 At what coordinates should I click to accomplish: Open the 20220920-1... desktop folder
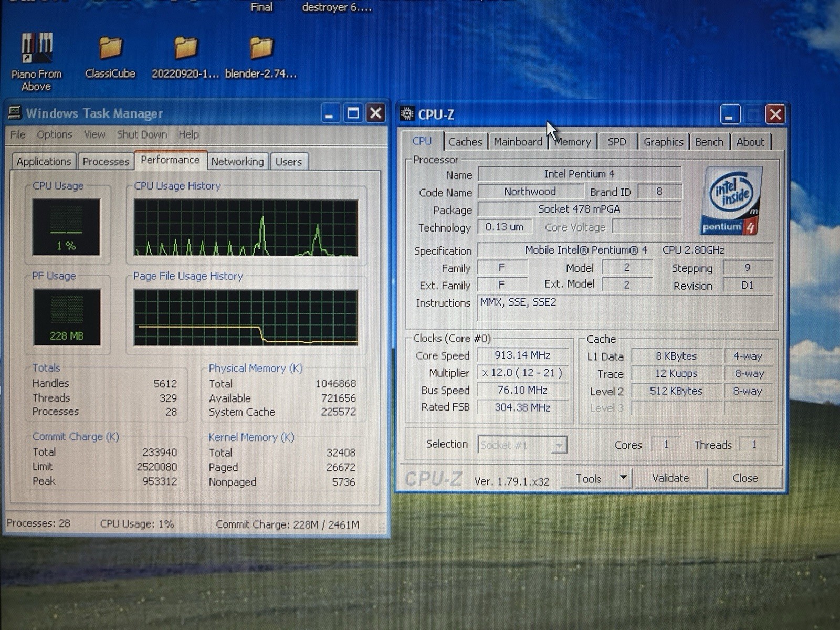(185, 58)
